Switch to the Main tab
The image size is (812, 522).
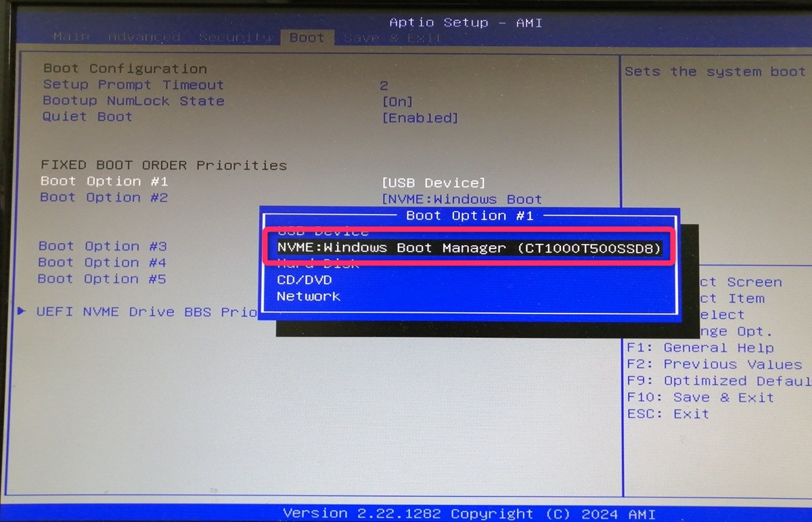point(70,37)
